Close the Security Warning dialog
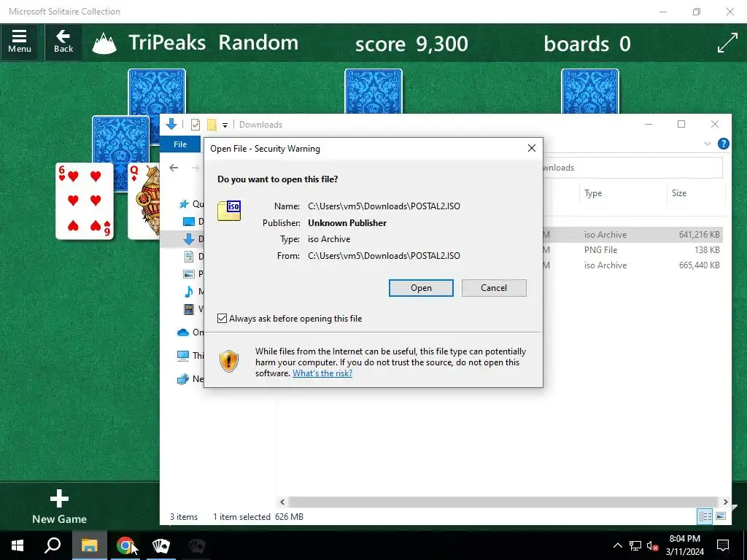Screen dimensions: 747x560 (x=532, y=148)
